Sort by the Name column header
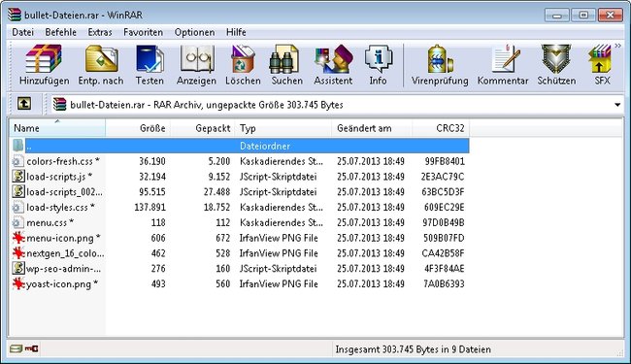Image resolution: width=631 pixels, height=364 pixels. coord(57,128)
